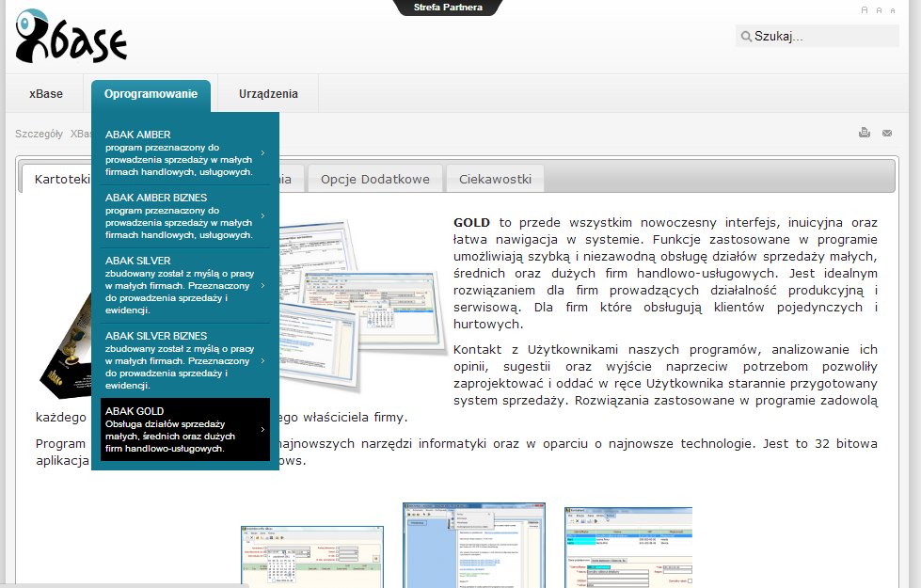The width and height of the screenshot is (921, 588).
Task: Open the Strefa Partnera button
Action: click(x=448, y=8)
